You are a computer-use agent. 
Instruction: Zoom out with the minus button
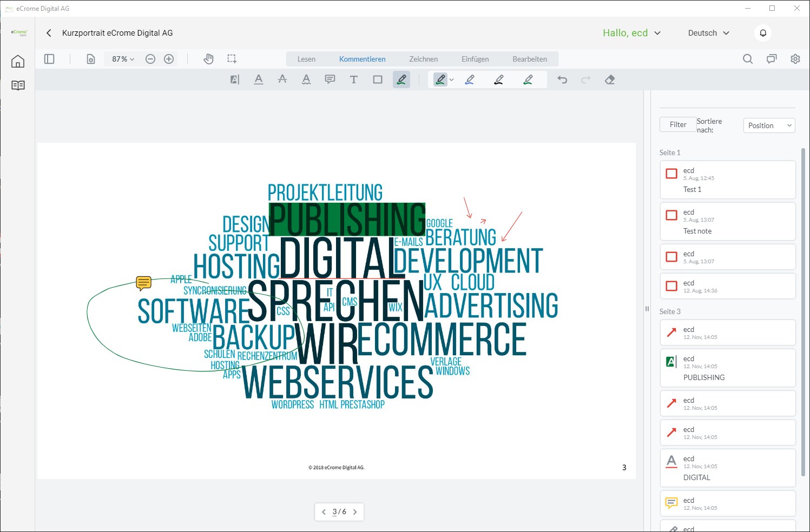(150, 59)
